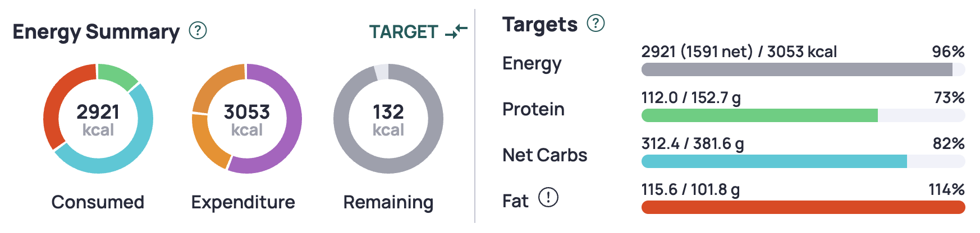Click the Targets help question mark icon
Image resolution: width=980 pixels, height=233 pixels.
pyautogui.click(x=596, y=23)
